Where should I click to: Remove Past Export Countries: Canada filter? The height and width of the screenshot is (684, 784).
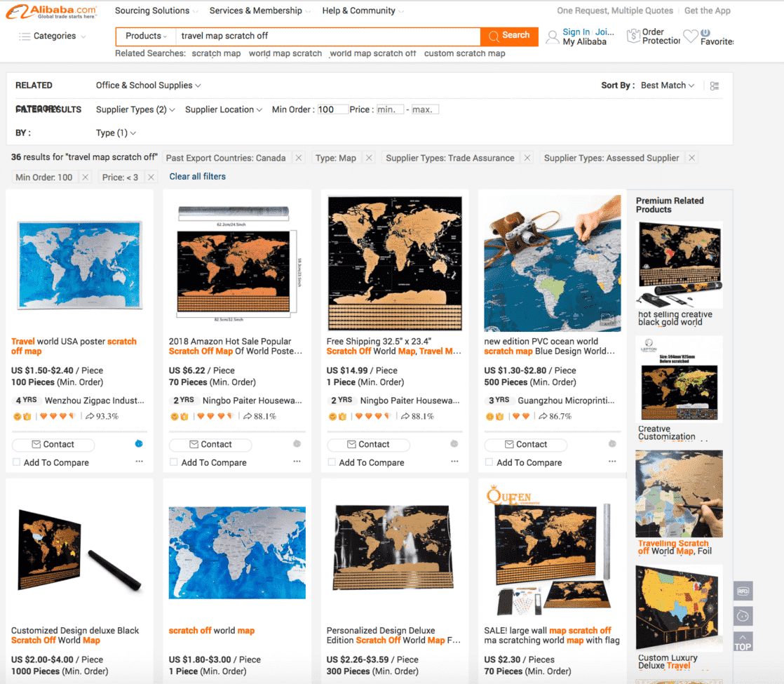pos(299,158)
